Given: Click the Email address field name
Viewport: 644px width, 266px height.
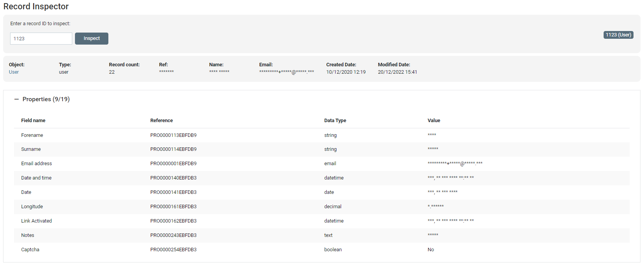Looking at the screenshot, I should (x=36, y=164).
